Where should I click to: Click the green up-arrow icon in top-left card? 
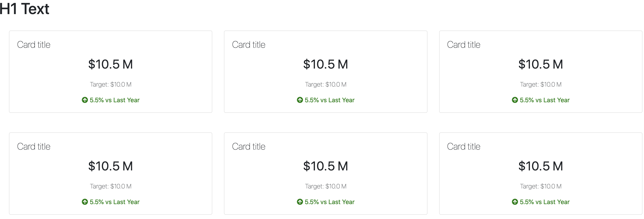pos(85,100)
